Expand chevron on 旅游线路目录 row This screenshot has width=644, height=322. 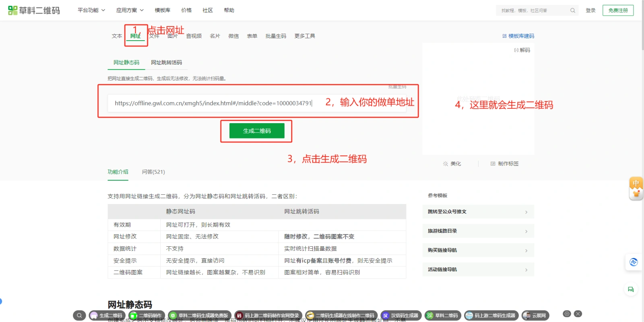pyautogui.click(x=526, y=231)
